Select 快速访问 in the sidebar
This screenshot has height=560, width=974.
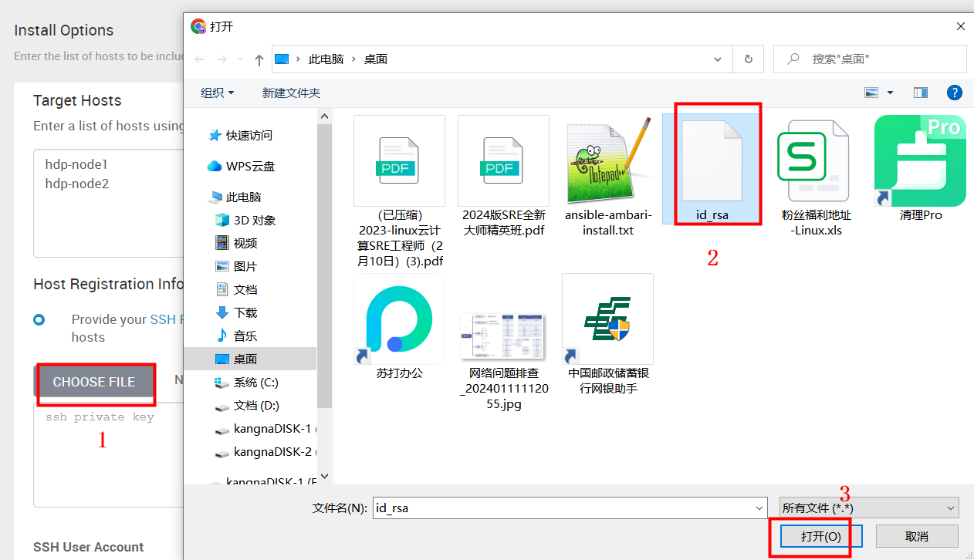(x=242, y=135)
